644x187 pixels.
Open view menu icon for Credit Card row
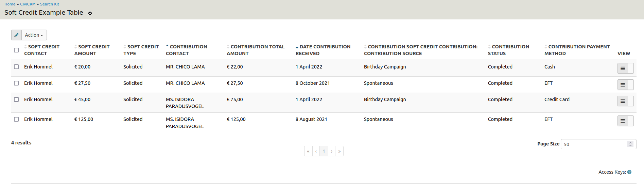tap(623, 101)
